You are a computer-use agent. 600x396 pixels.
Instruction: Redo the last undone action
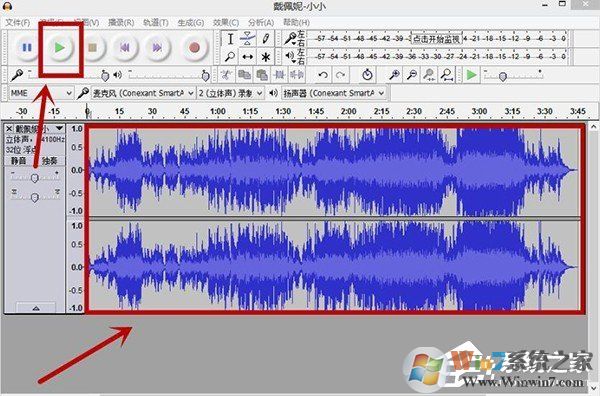[341, 75]
